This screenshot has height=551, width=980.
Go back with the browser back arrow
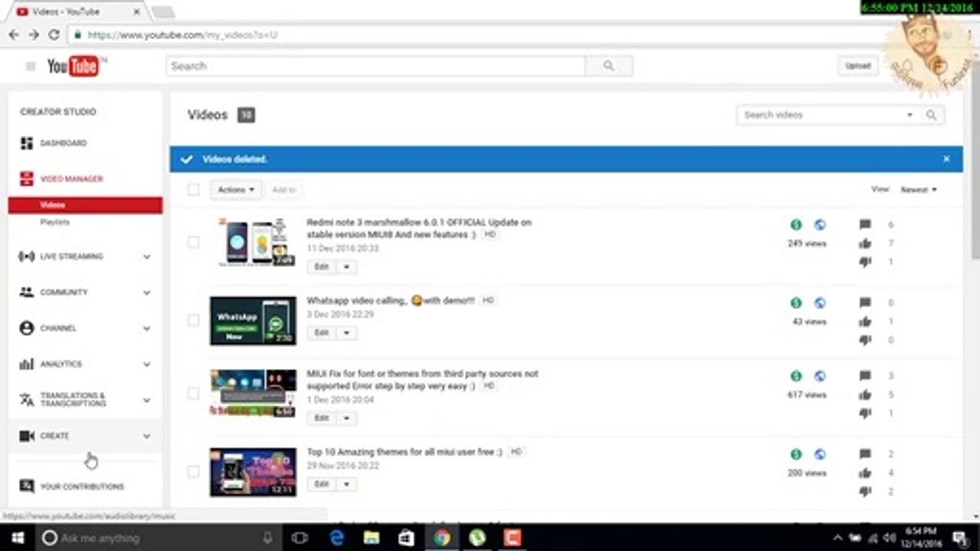tap(14, 34)
